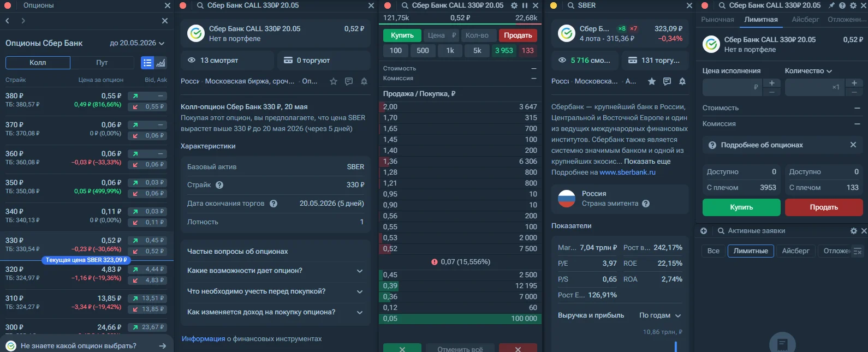868x352 pixels.
Task: Open help icon next to Страна эмитента
Action: click(646, 204)
